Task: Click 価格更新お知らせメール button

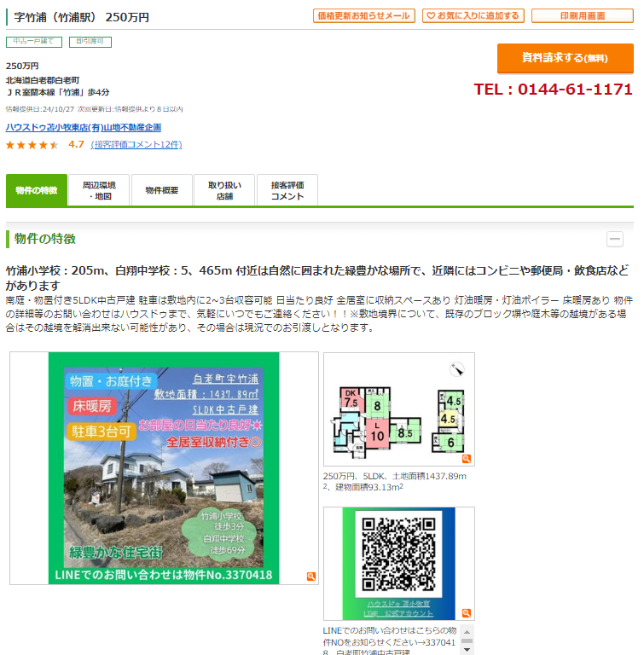Action: pyautogui.click(x=364, y=16)
